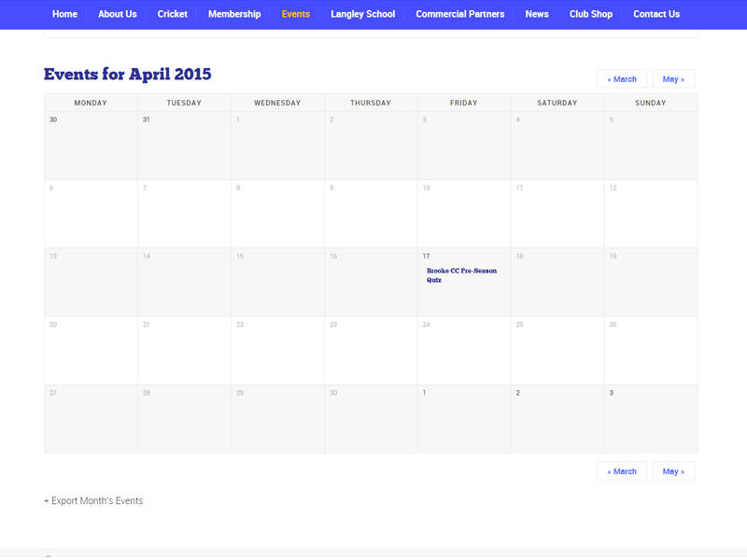The height and width of the screenshot is (560, 747).
Task: Navigate to Commercial Partners
Action: [460, 14]
